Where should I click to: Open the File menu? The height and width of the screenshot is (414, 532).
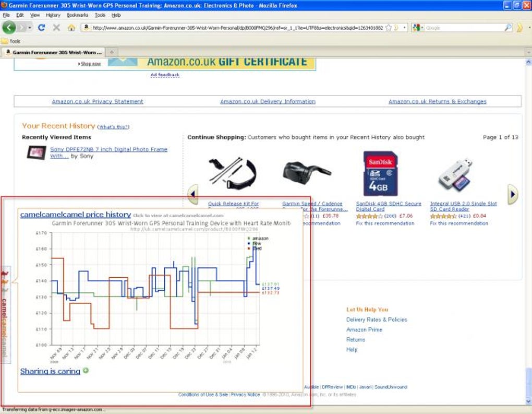click(6, 15)
